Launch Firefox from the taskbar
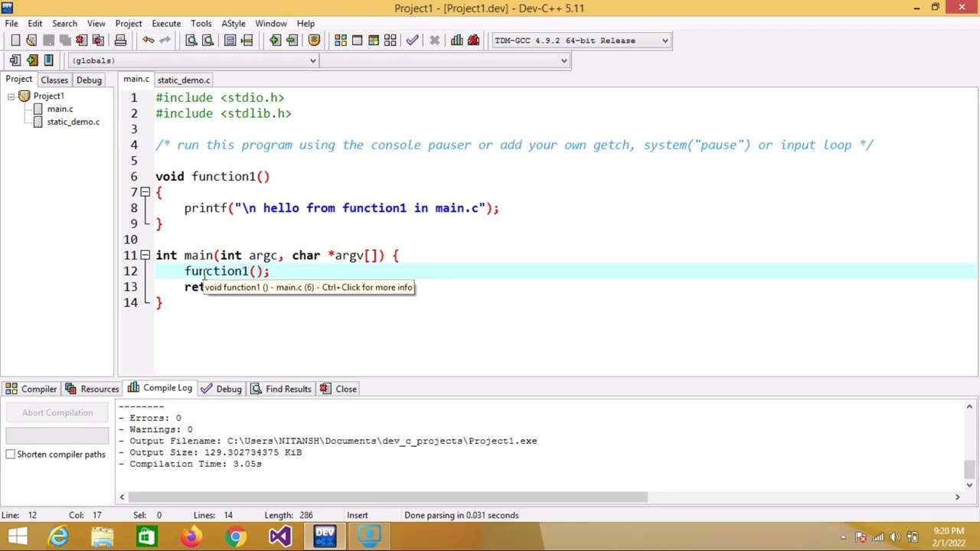Image resolution: width=980 pixels, height=551 pixels. point(191,536)
